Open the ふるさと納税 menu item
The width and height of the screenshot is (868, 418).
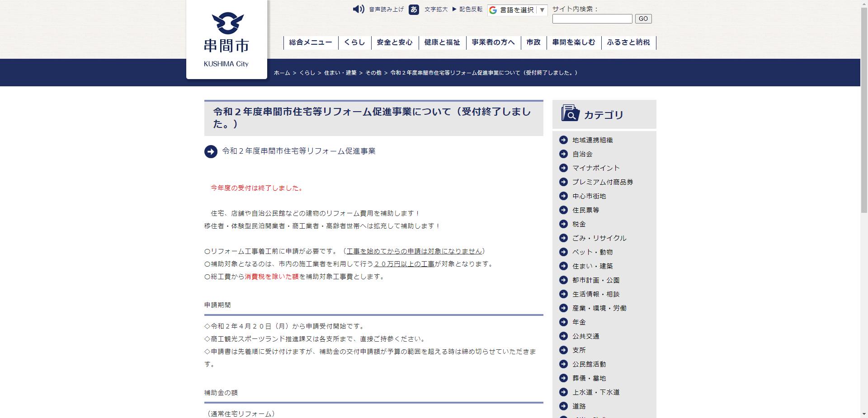tap(628, 42)
